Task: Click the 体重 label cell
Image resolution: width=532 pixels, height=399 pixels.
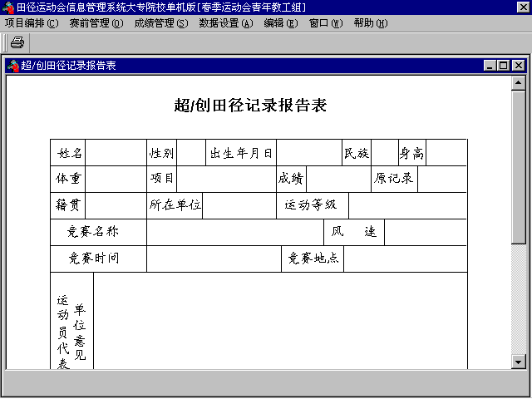Action: click(68, 180)
